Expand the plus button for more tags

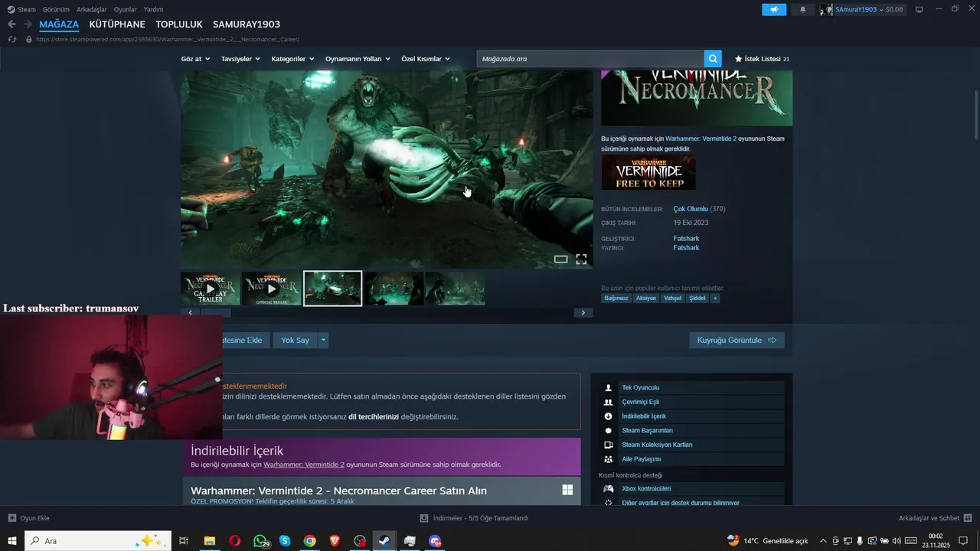715,298
